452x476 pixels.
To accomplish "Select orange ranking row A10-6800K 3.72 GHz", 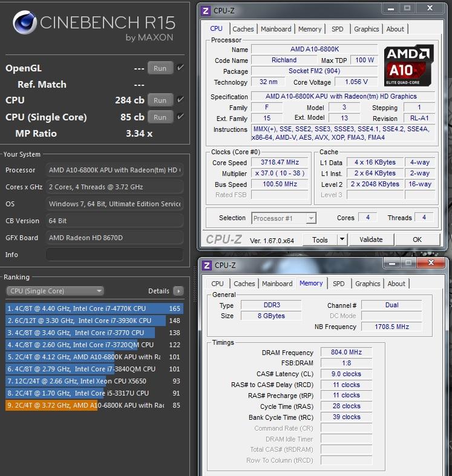I will click(94, 405).
